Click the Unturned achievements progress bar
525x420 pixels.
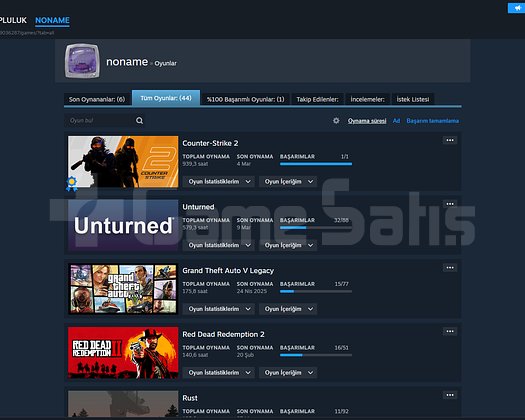(316, 227)
